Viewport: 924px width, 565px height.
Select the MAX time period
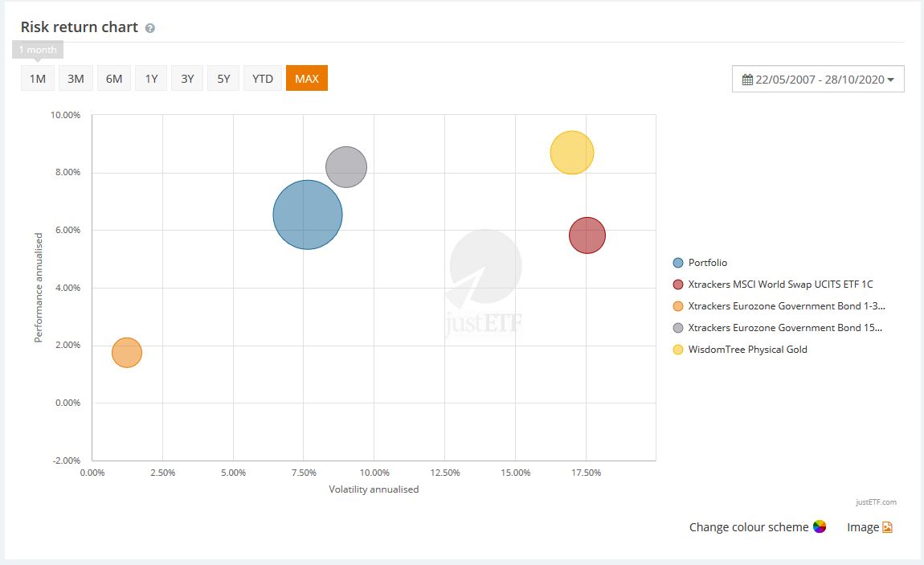[306, 78]
